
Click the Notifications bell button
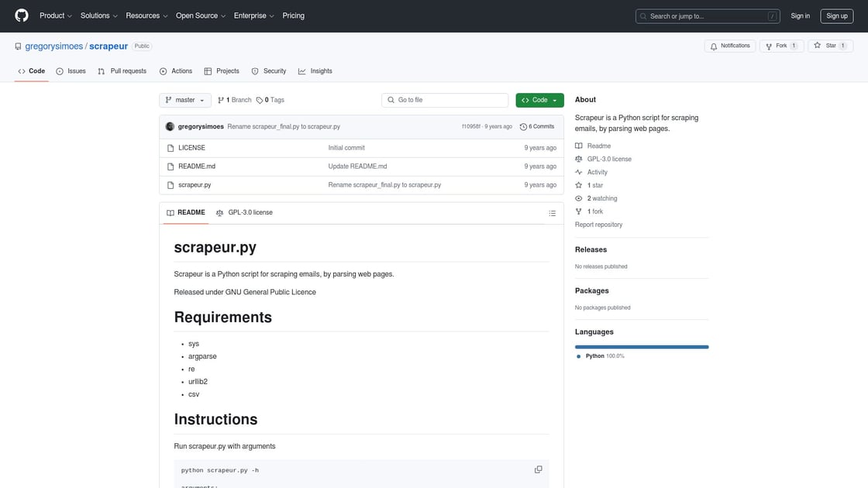[x=729, y=46]
